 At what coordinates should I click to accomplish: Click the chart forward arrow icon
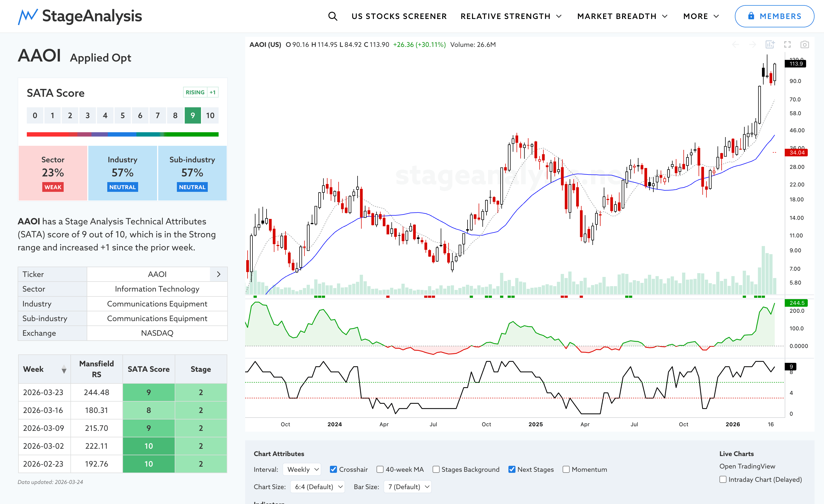tap(752, 44)
